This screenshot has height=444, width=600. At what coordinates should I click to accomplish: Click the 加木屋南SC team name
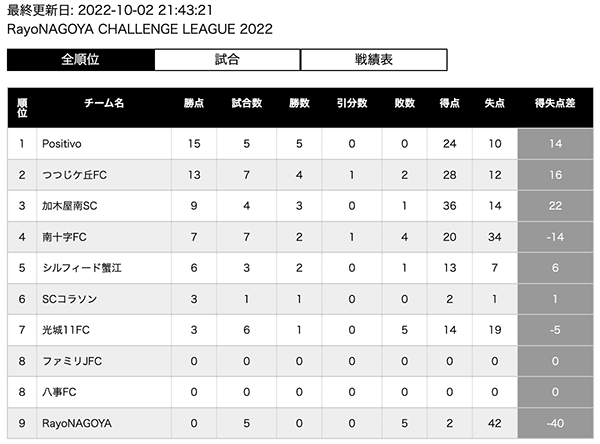(x=69, y=206)
